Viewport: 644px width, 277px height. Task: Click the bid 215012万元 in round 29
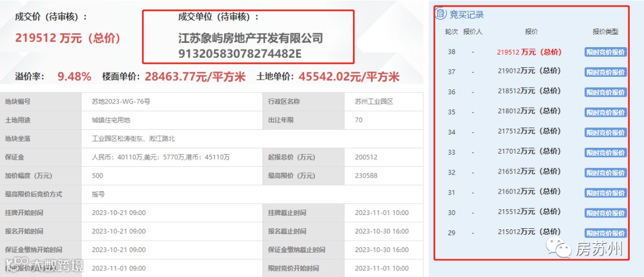(x=529, y=232)
